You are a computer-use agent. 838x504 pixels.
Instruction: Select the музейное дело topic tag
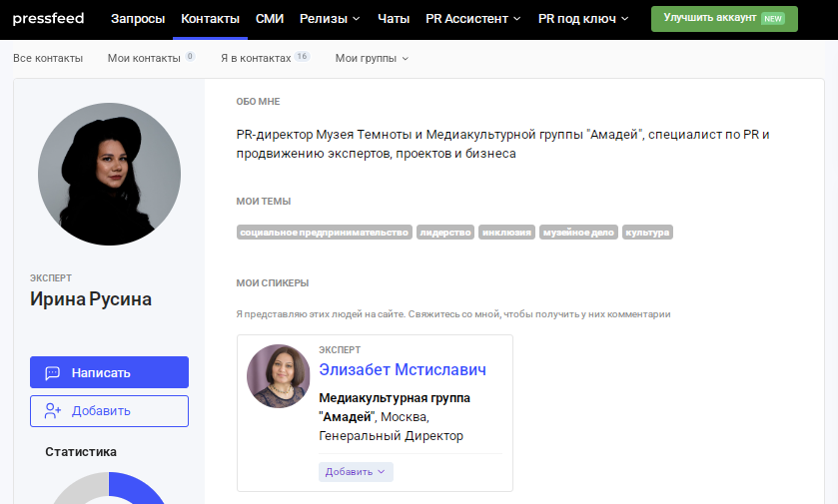(578, 233)
